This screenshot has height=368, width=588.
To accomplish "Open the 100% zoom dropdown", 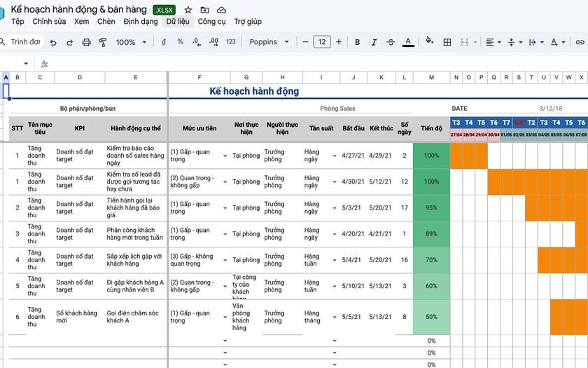I will click(x=131, y=43).
